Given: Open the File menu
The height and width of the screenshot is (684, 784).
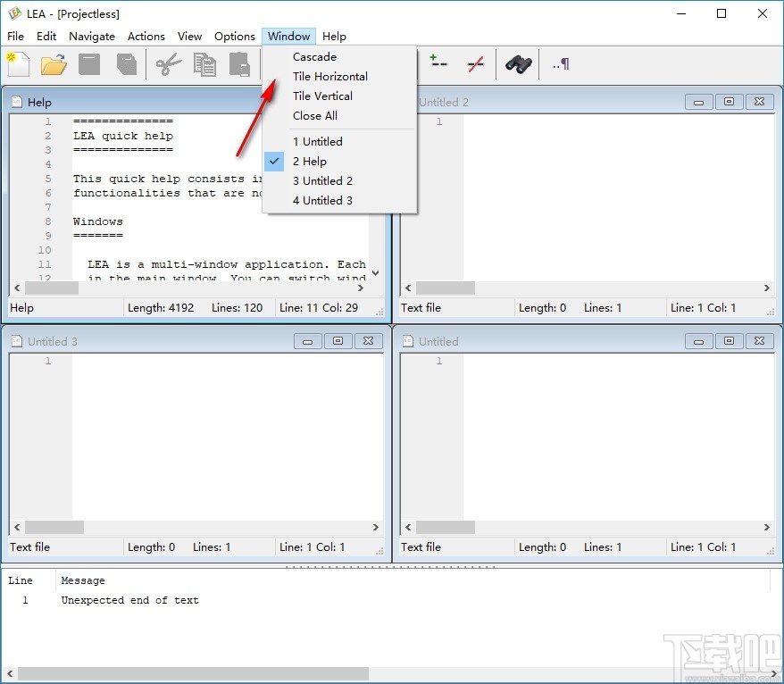Looking at the screenshot, I should tap(15, 36).
